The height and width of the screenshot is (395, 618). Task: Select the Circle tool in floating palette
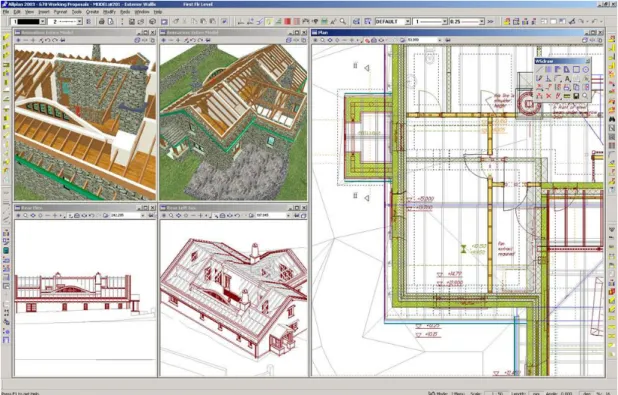[586, 70]
